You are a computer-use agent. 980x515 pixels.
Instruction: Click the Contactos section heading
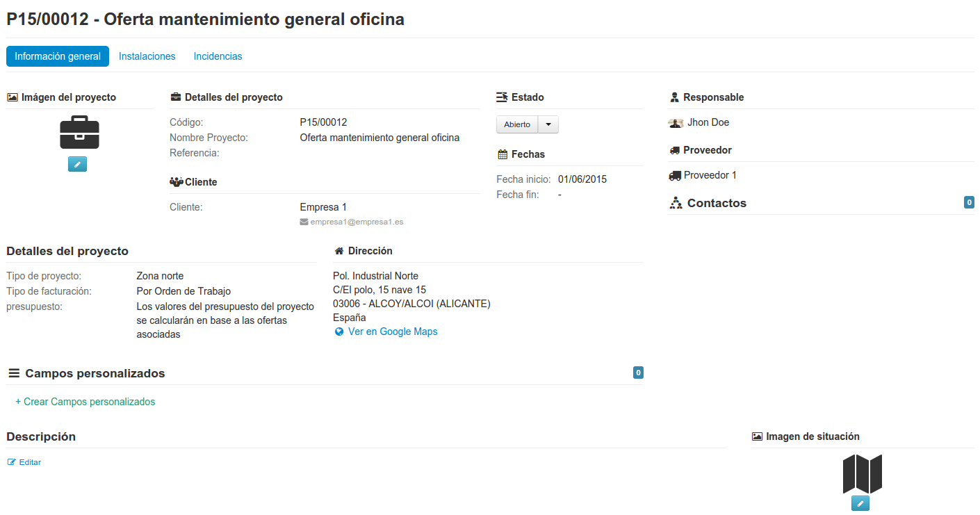[717, 203]
